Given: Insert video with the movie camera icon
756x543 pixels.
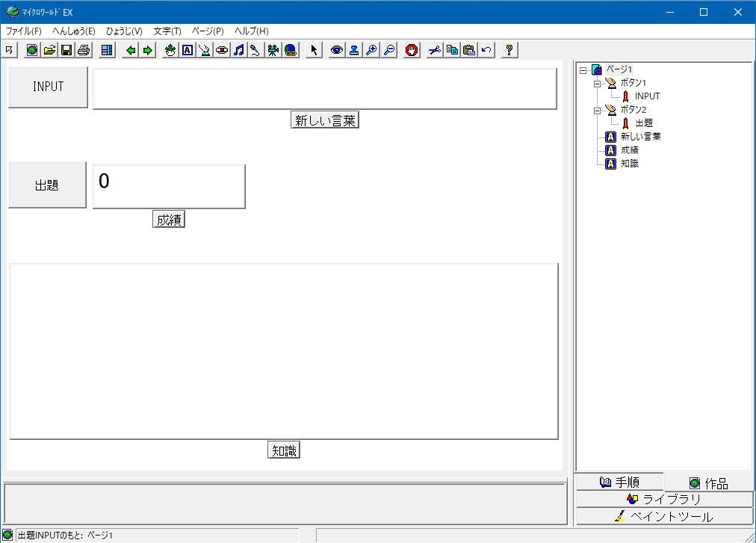Looking at the screenshot, I should coord(273,50).
